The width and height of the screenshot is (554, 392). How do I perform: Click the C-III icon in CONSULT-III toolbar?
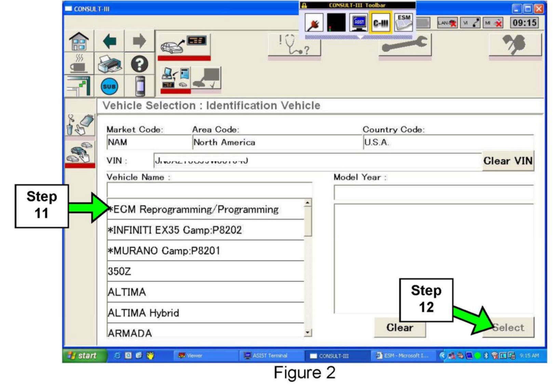tap(380, 23)
